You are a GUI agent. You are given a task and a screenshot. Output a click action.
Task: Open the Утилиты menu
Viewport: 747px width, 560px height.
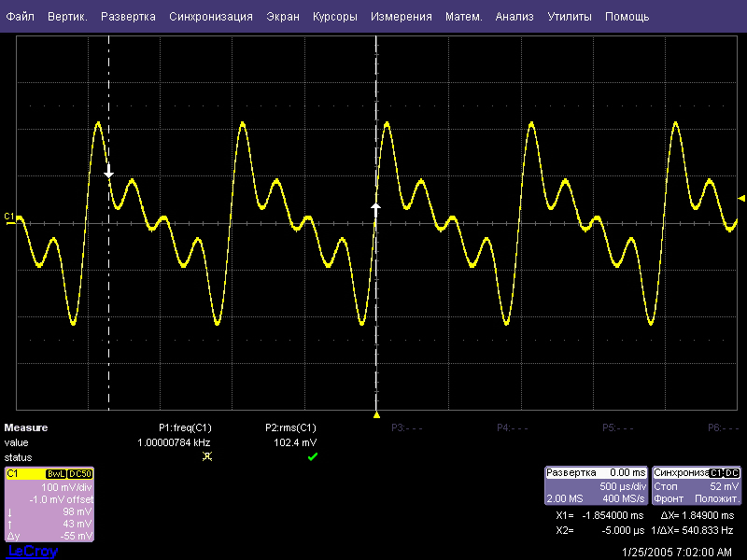click(x=569, y=17)
